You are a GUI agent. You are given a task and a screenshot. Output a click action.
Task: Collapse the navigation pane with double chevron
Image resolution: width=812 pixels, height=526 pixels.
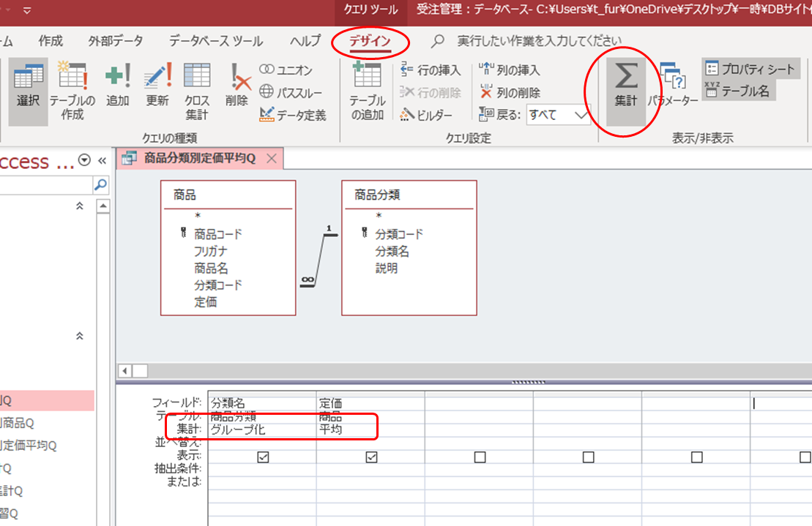[x=103, y=161]
